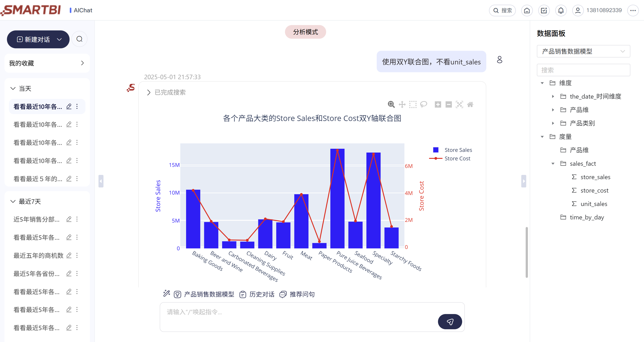The image size is (644, 342).
Task: Open conversation 看看最近 5 年的...
Action: pos(38,179)
